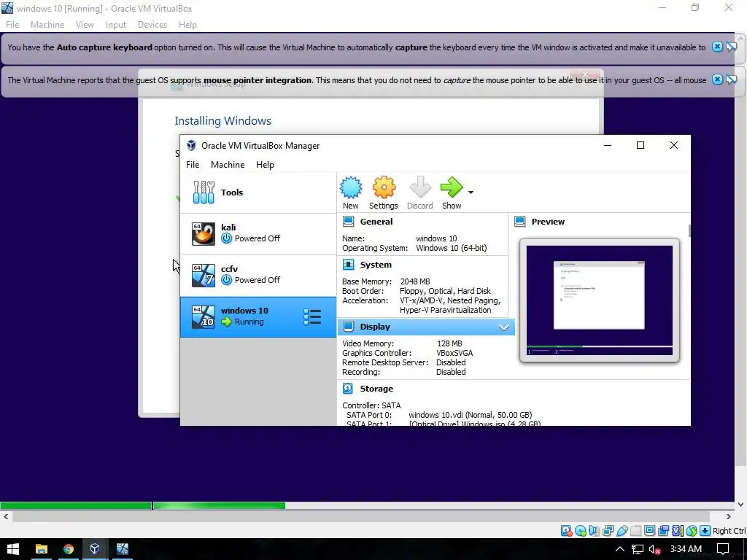
Task: Click the display monitor status icon
Action: [649, 531]
